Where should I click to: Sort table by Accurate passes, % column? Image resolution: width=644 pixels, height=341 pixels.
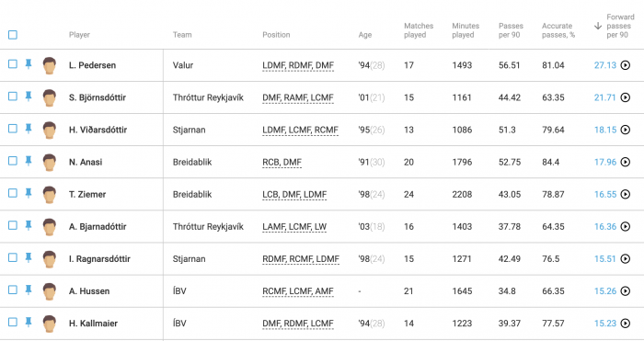tap(558, 30)
